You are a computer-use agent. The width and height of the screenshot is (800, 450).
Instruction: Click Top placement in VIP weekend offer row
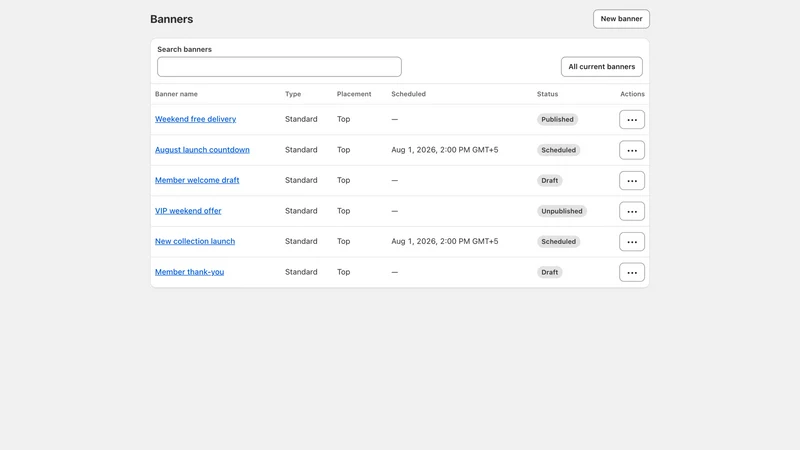(343, 211)
